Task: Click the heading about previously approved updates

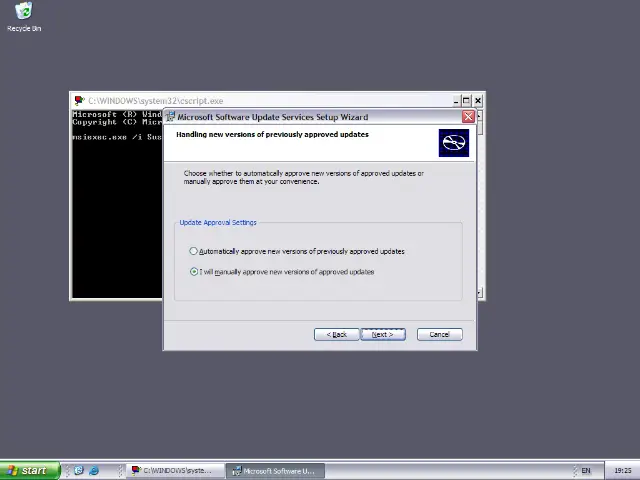Action: (x=272, y=134)
